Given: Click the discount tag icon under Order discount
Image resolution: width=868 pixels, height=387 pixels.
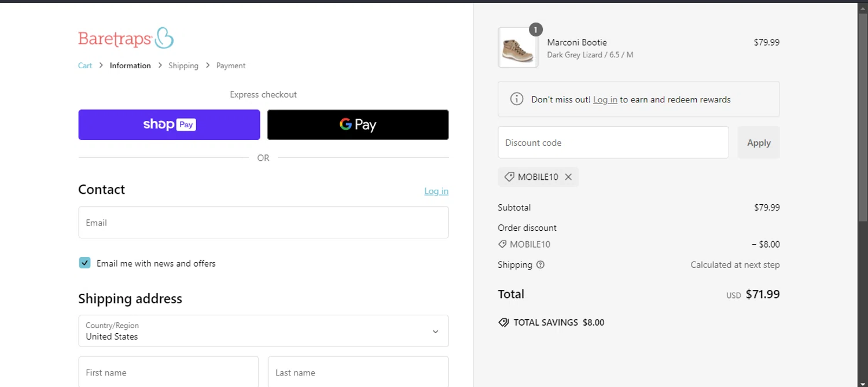Looking at the screenshot, I should [502, 244].
